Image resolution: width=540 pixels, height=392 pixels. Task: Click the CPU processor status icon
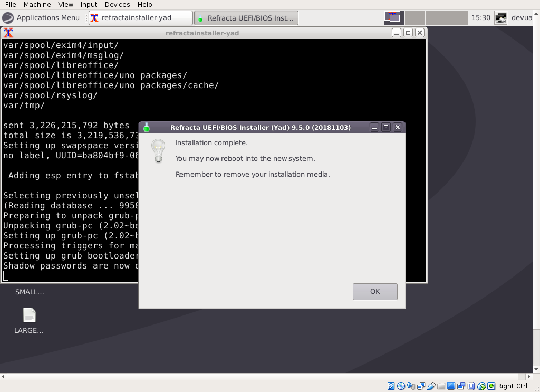click(471, 386)
